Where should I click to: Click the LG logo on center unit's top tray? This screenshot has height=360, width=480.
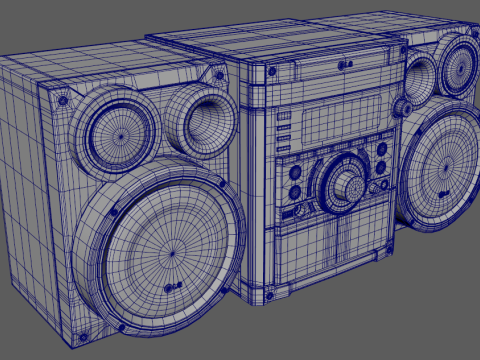coord(345,65)
